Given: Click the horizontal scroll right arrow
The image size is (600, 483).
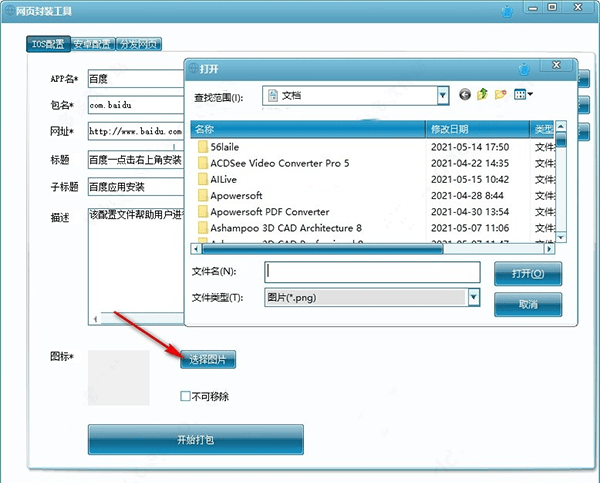Looking at the screenshot, I should click(x=549, y=249).
